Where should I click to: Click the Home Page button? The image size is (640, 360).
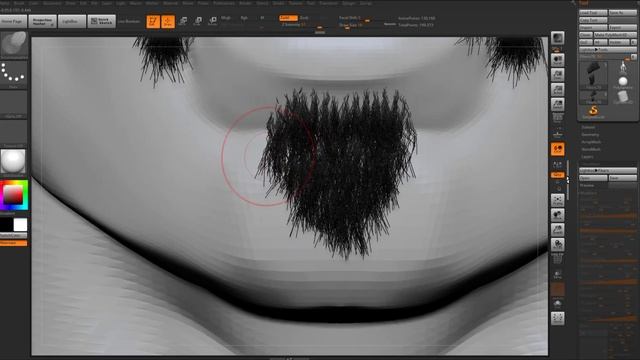[13, 21]
